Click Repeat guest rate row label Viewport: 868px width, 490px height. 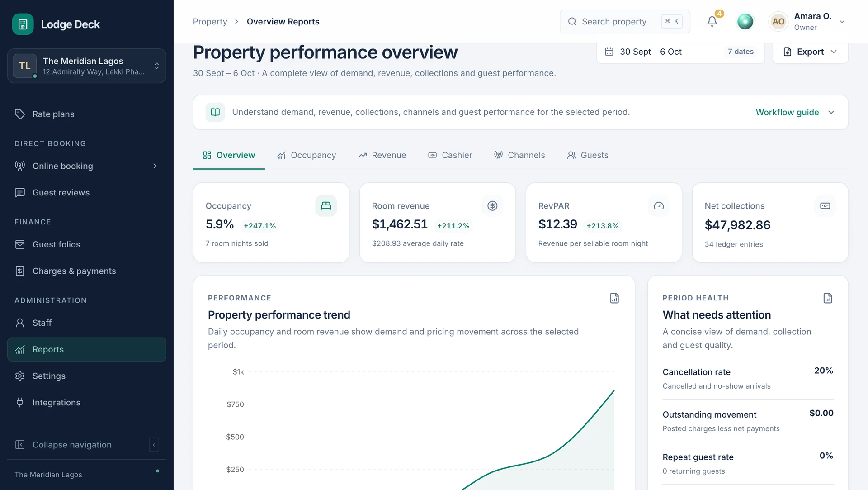tap(698, 457)
